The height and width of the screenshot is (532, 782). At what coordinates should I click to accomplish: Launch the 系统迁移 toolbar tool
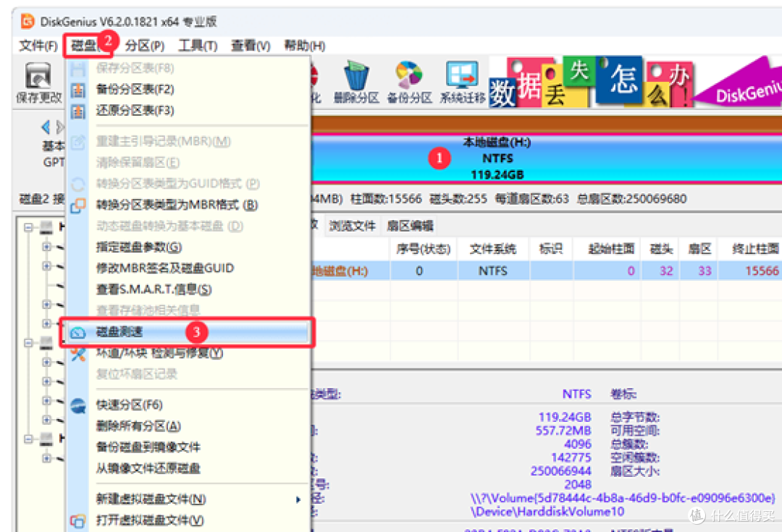(462, 83)
